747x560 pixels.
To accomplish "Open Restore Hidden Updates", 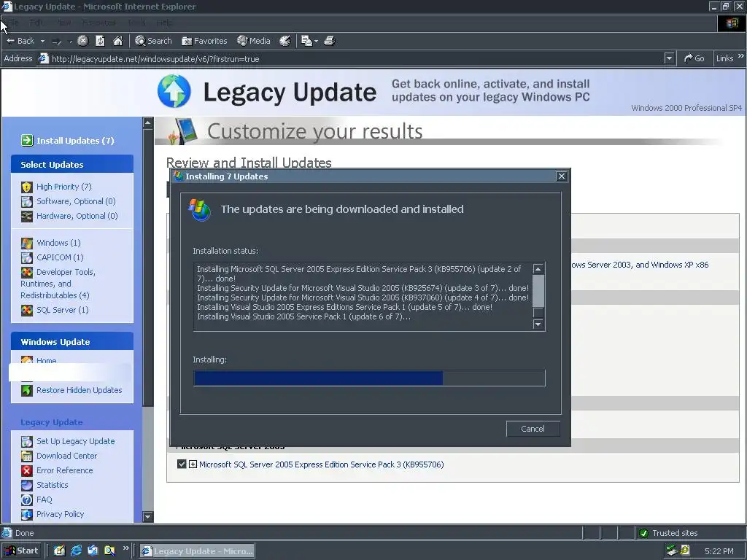I will [x=79, y=390].
